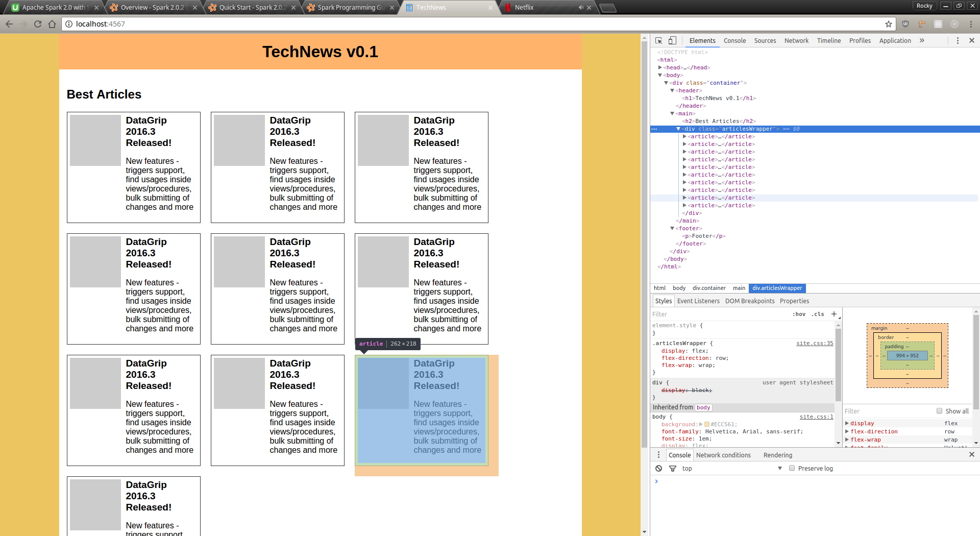Switch to the Sources DevTools tab
Viewport: 980px width, 536px height.
click(x=765, y=40)
